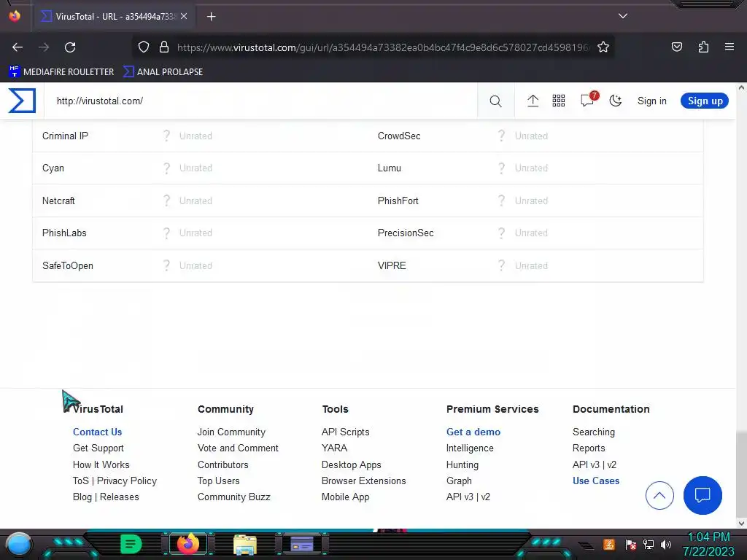Open the Firefox hamburger menu

(x=729, y=47)
